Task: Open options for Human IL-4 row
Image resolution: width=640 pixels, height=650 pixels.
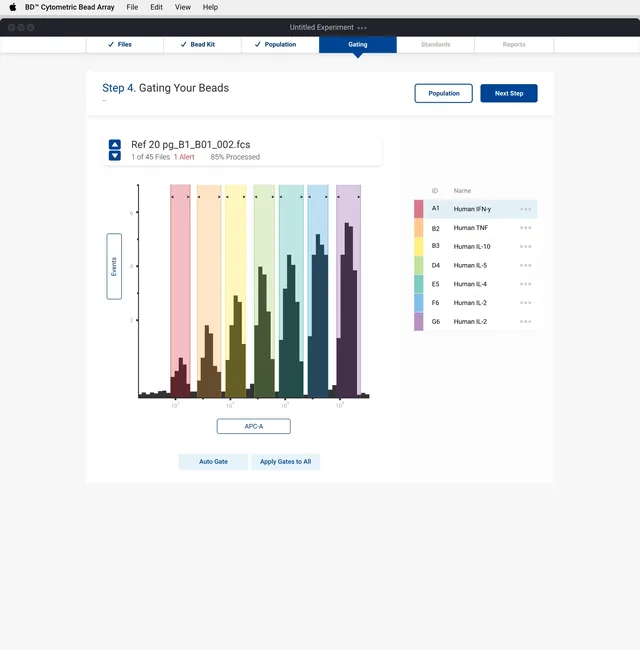Action: [x=526, y=284]
